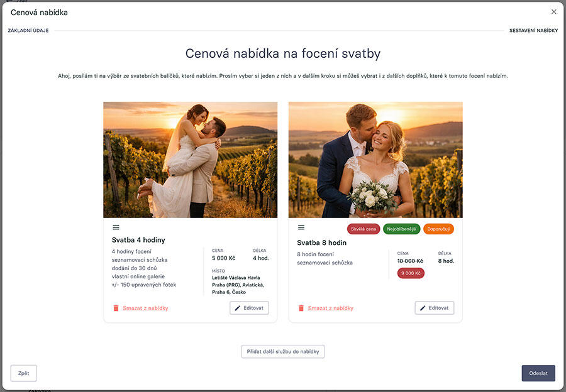
Task: Click pencil icon on Svatba 4 hodiny card
Action: (x=238, y=308)
